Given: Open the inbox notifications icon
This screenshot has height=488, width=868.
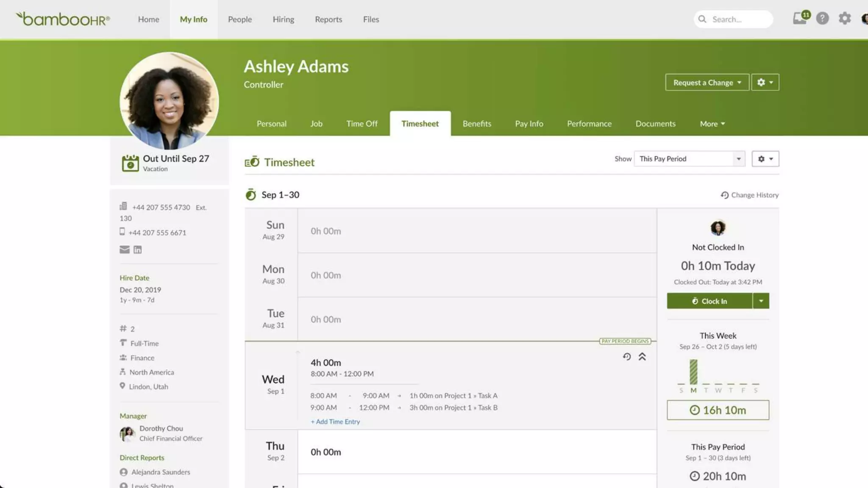Looking at the screenshot, I should click(x=800, y=19).
